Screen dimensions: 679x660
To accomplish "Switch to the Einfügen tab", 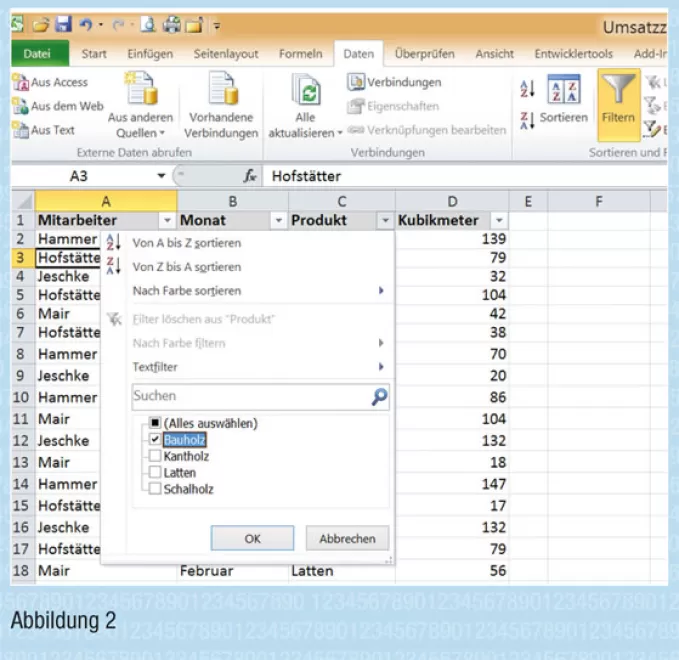I will point(150,54).
